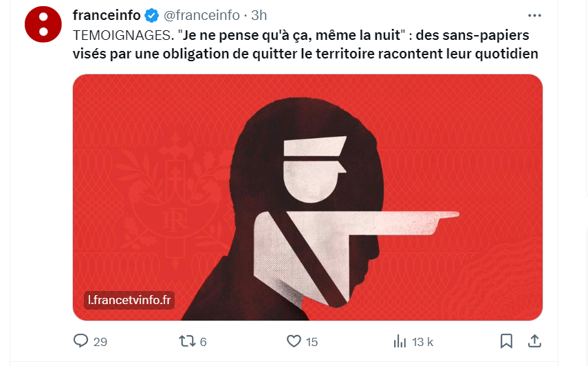Open the share tweet icon
The width and height of the screenshot is (588, 366).
pos(534,341)
